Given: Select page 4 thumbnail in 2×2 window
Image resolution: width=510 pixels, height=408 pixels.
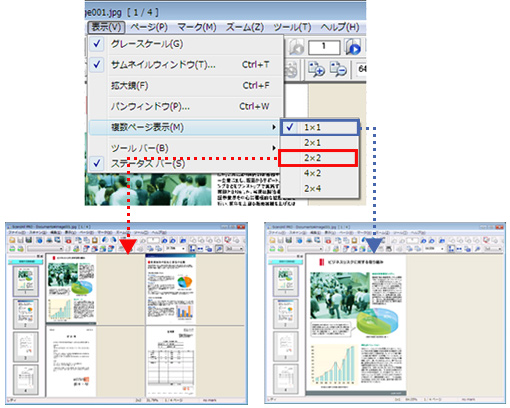Looking at the screenshot, I should click(x=26, y=379).
